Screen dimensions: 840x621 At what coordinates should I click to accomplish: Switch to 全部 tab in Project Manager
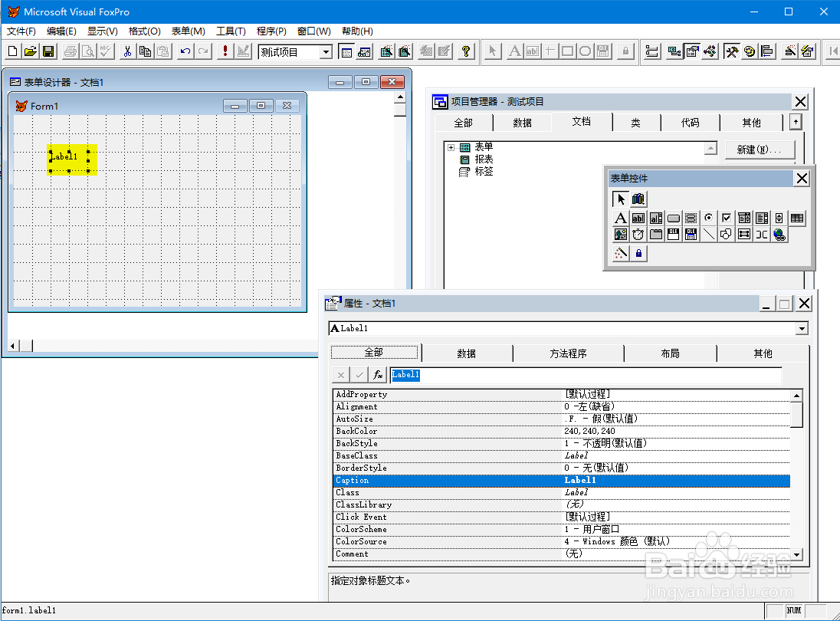click(x=464, y=123)
